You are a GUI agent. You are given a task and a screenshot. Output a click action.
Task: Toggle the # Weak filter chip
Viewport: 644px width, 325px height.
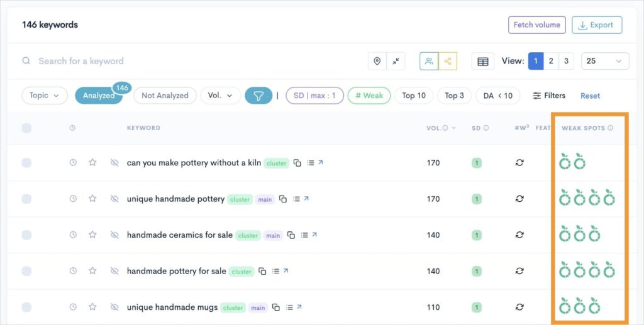(x=369, y=96)
